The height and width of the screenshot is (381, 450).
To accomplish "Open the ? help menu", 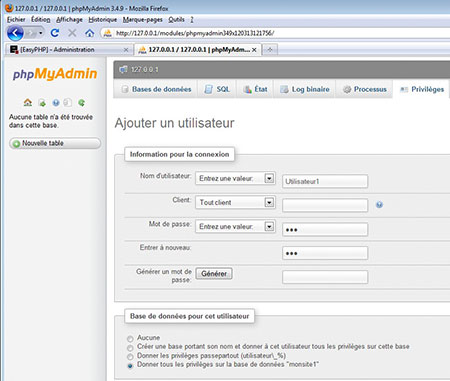I will point(192,20).
